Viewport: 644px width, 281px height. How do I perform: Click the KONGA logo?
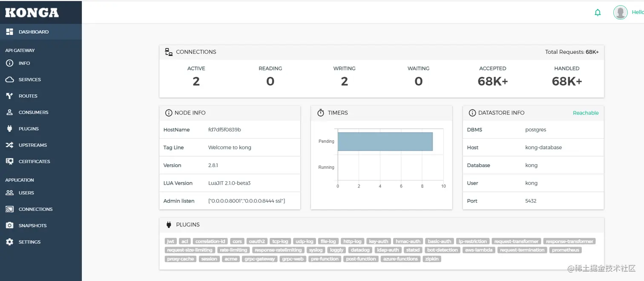[32, 12]
